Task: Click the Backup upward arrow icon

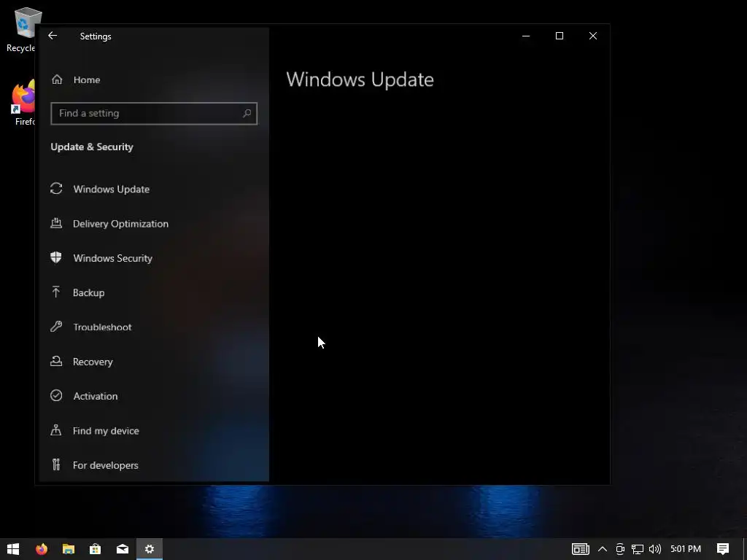Action: (56, 292)
